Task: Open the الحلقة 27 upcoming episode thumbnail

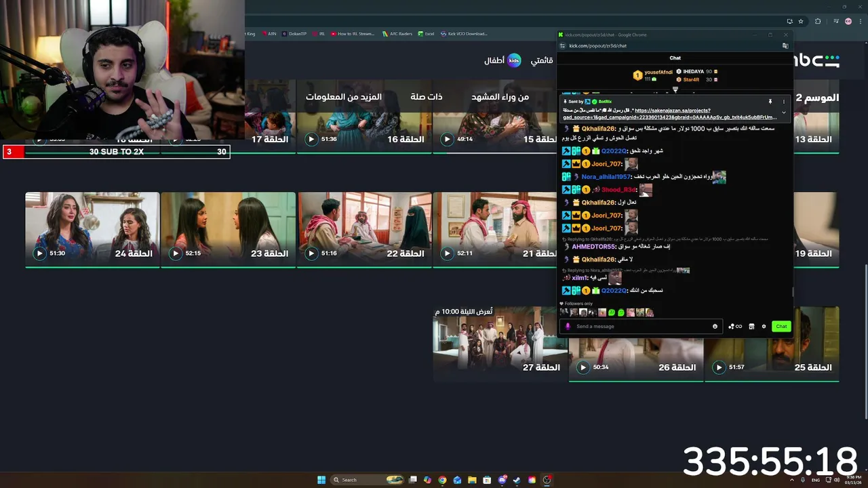Action: click(500, 344)
